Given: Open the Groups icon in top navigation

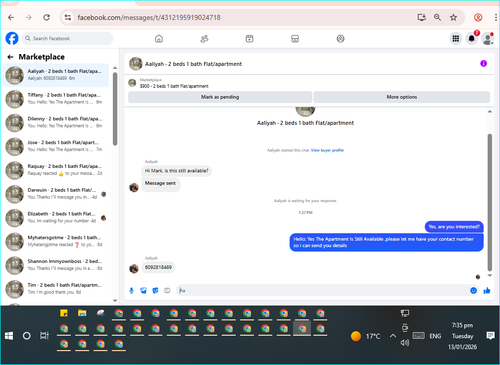Looking at the screenshot, I should pyautogui.click(x=340, y=39).
